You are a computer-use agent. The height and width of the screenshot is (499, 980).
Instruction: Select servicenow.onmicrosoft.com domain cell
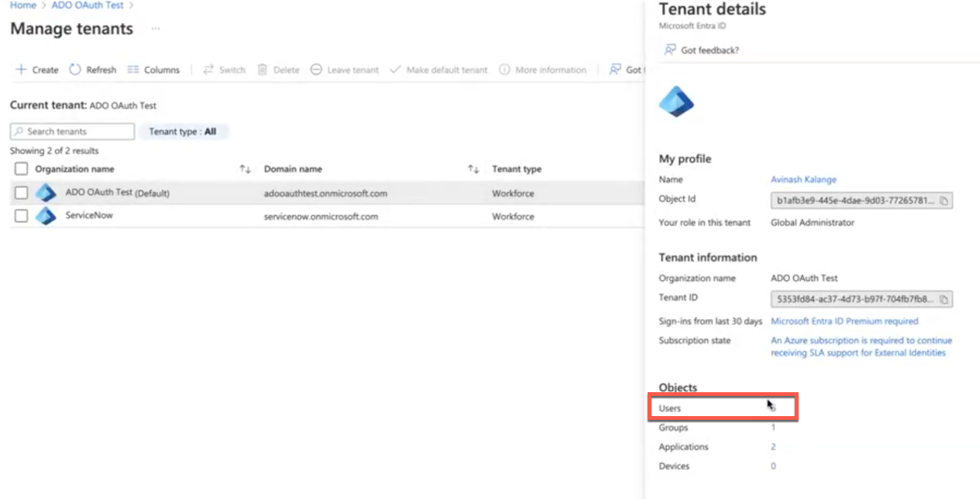321,217
